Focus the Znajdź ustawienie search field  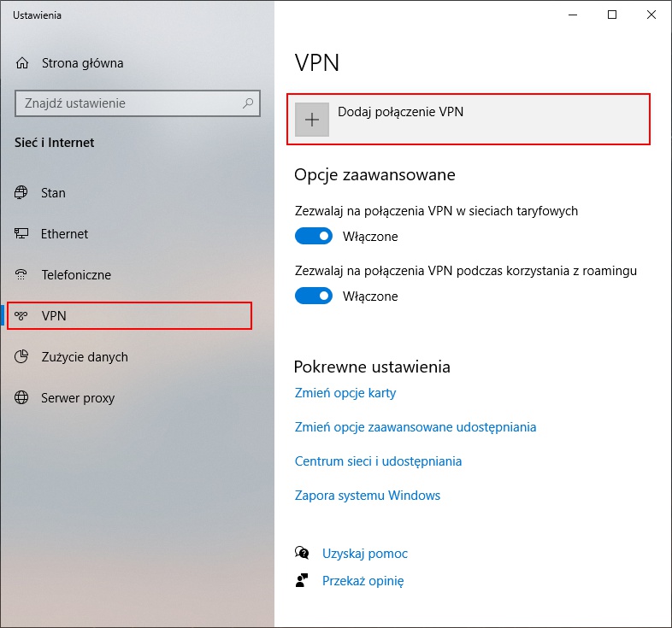point(128,103)
